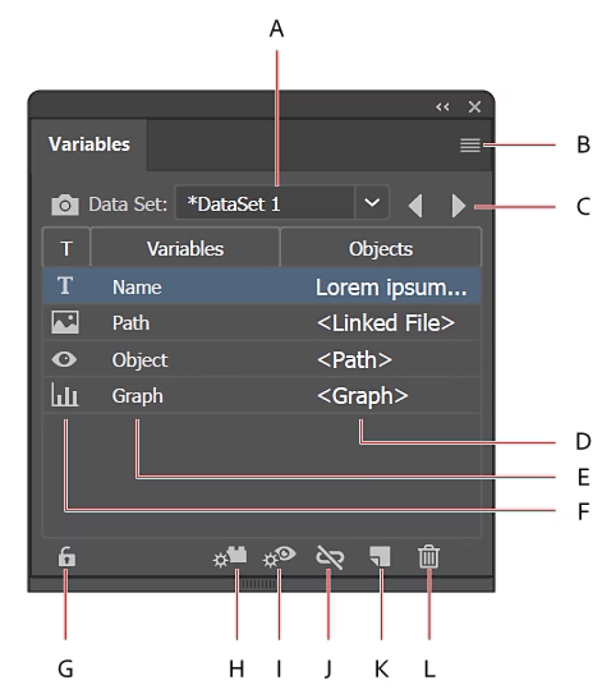Click the collapse panel double-arrow
The height and width of the screenshot is (694, 616).
pyautogui.click(x=443, y=106)
